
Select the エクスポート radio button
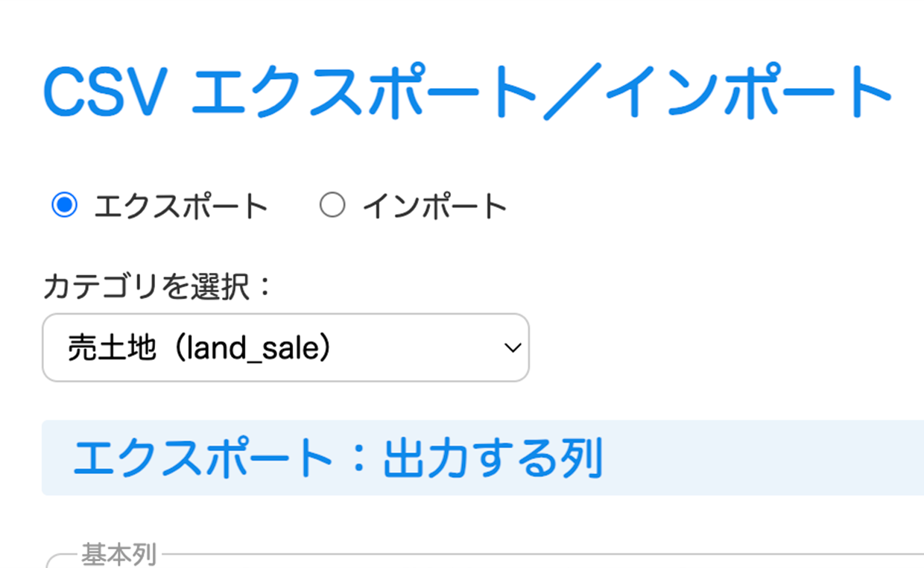pyautogui.click(x=64, y=205)
